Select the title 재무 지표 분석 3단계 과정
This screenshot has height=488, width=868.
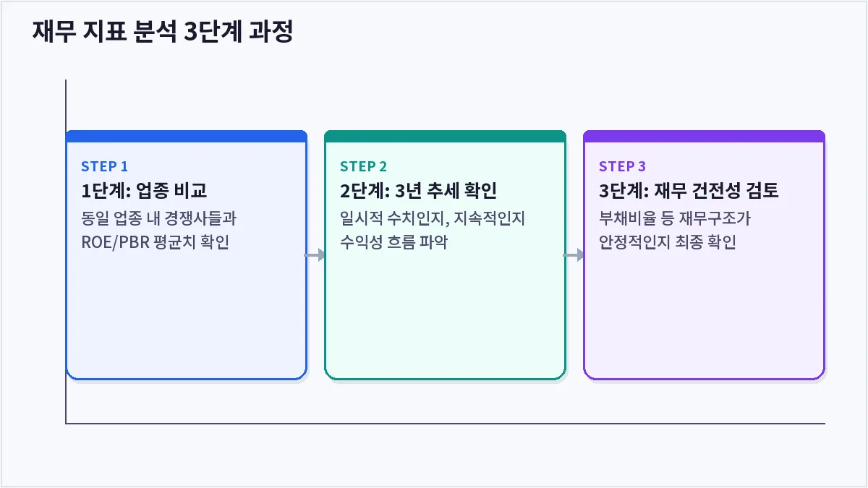click(163, 32)
